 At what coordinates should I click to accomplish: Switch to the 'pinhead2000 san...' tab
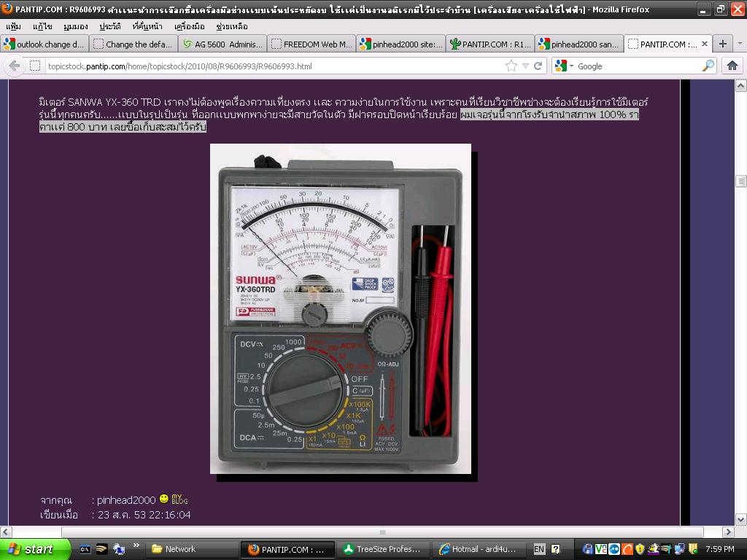(578, 44)
